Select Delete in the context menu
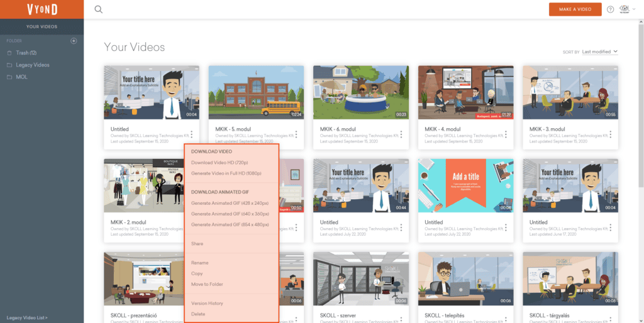Image resolution: width=644 pixels, height=323 pixels. 198,314
